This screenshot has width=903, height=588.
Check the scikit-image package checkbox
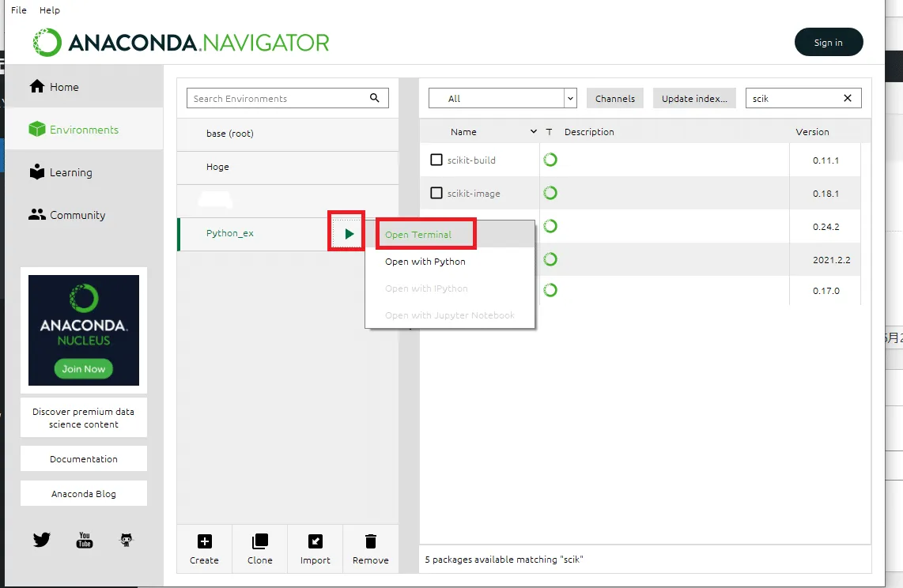[436, 193]
